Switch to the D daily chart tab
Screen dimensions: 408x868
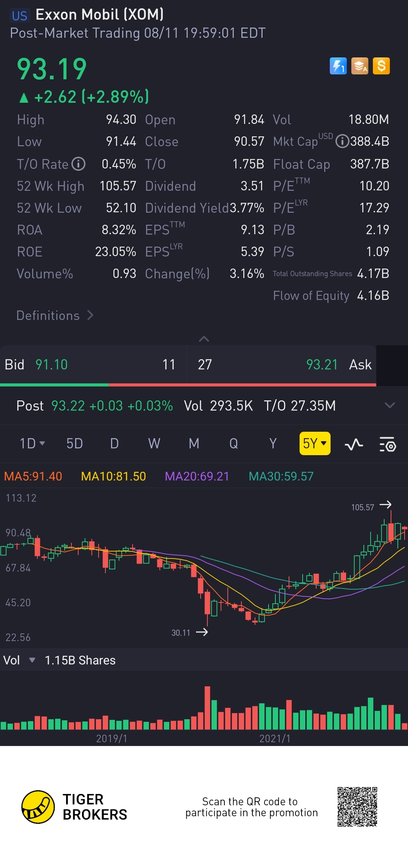[114, 443]
